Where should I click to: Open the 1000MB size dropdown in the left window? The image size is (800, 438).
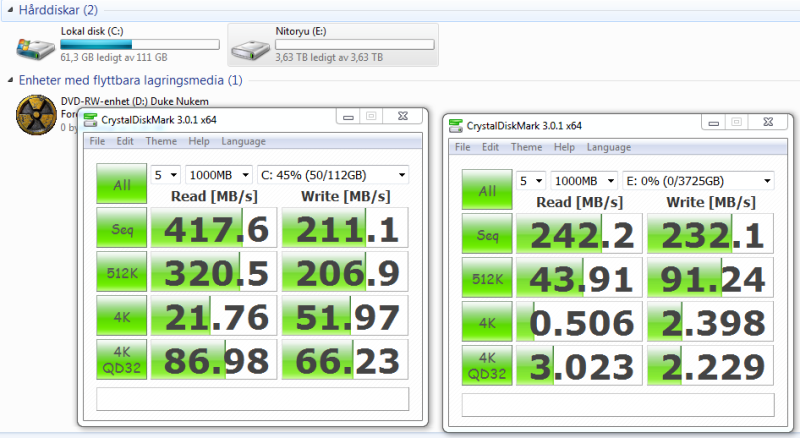219,175
